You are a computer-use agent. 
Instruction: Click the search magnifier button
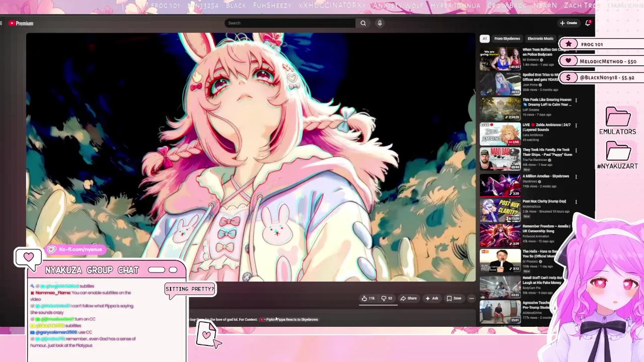363,23
